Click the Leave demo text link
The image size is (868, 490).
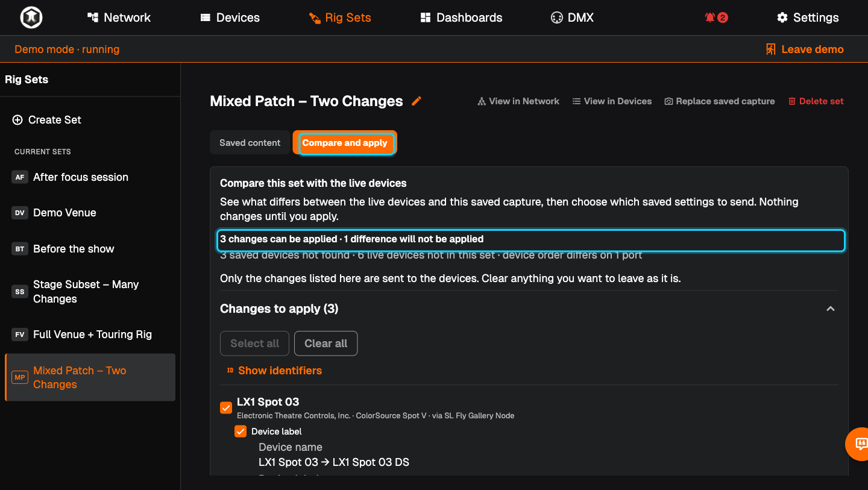tap(813, 49)
